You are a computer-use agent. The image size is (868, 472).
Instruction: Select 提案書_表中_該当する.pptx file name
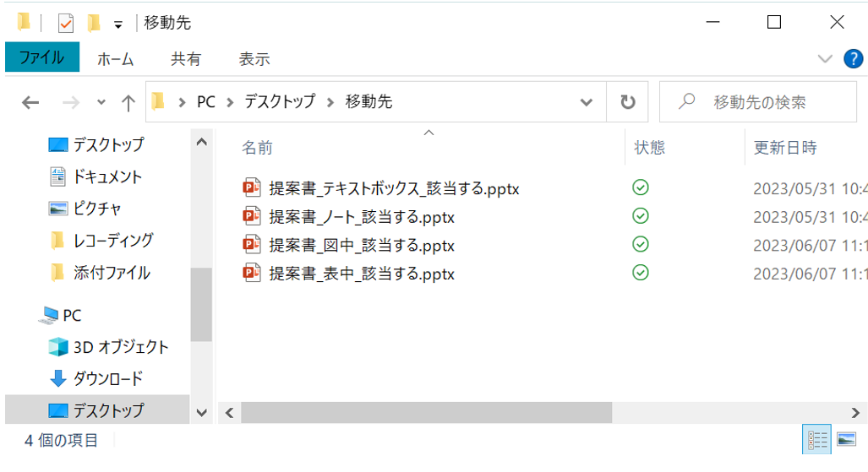[x=362, y=274]
